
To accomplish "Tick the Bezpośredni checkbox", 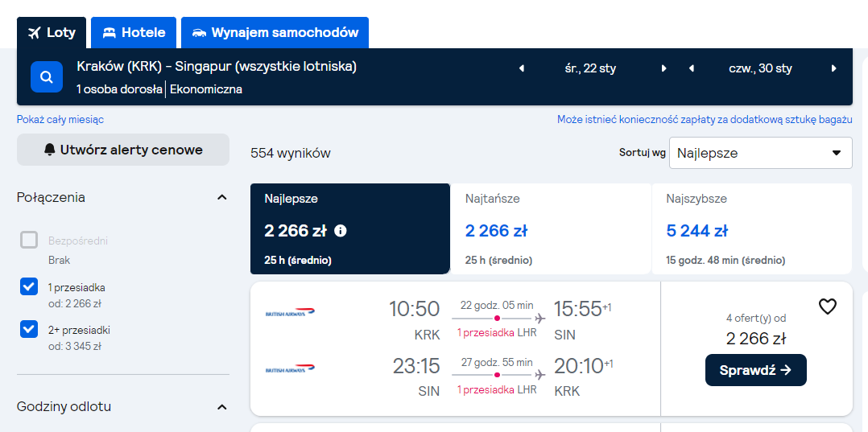I will [x=29, y=240].
